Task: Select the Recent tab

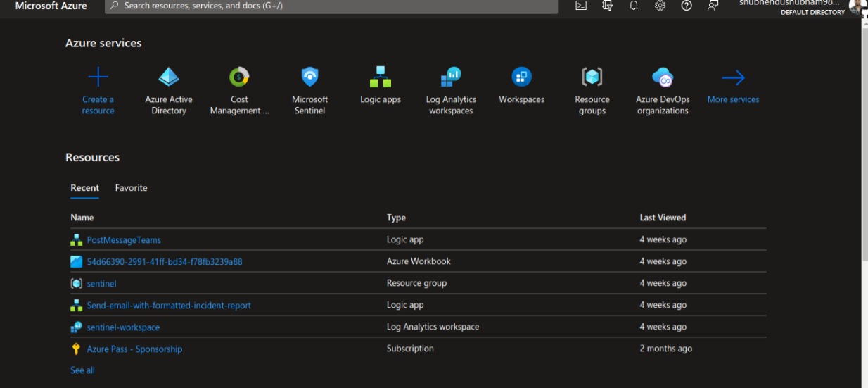Action: tap(84, 188)
